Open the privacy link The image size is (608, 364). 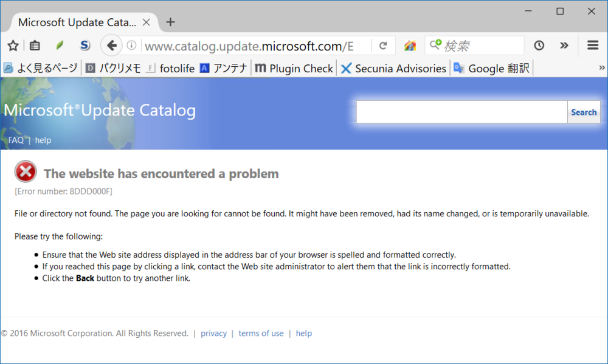(213, 334)
